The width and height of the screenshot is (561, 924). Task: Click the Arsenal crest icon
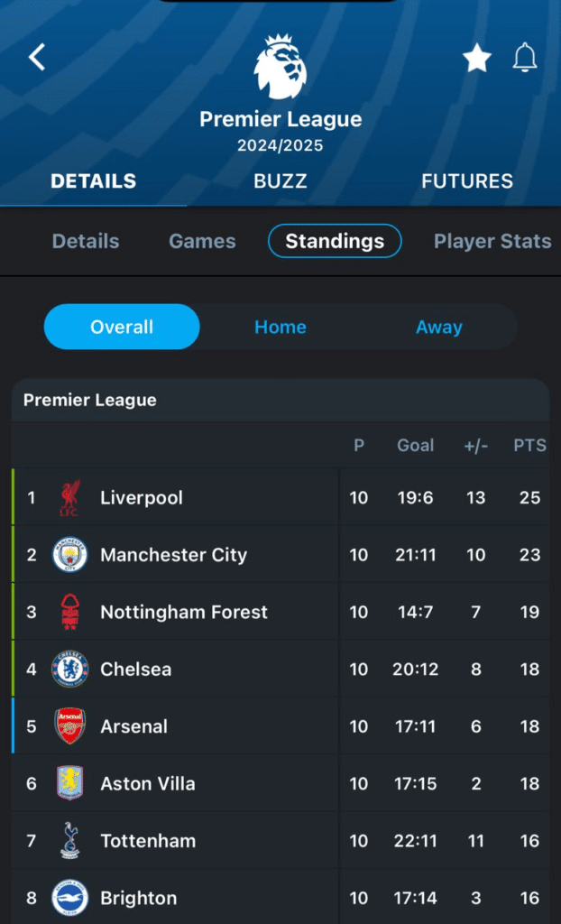[x=69, y=726]
